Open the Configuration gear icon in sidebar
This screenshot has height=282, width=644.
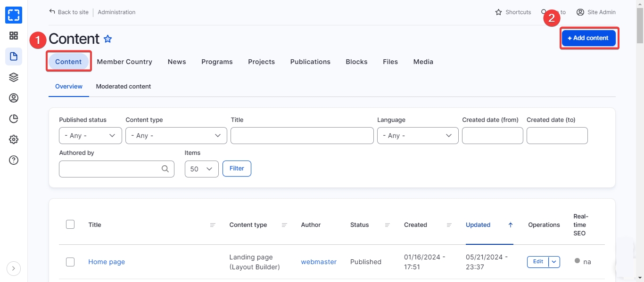[14, 139]
